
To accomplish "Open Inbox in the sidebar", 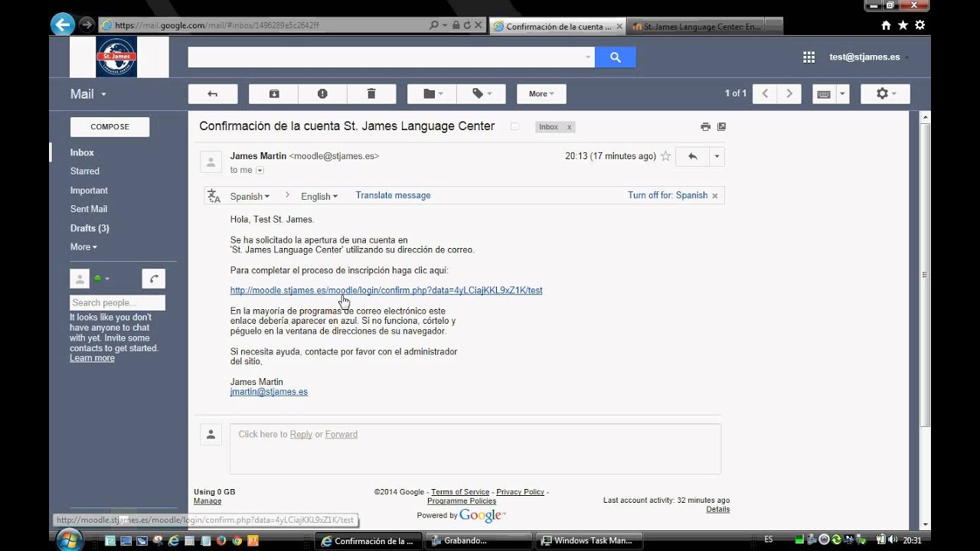I will (x=82, y=152).
